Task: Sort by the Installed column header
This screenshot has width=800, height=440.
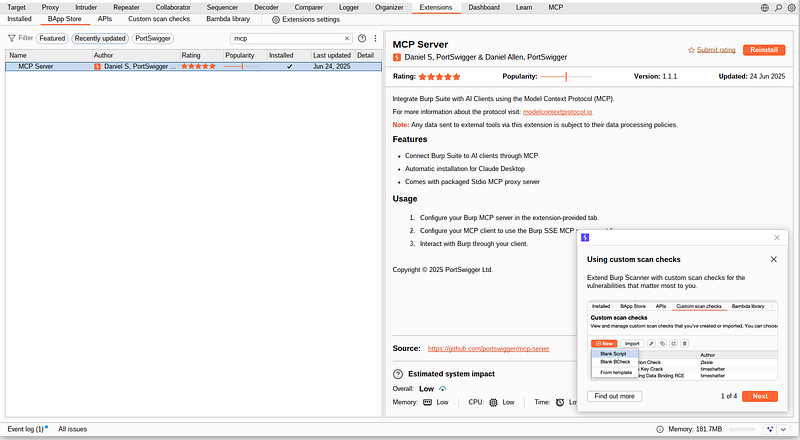Action: [289, 55]
